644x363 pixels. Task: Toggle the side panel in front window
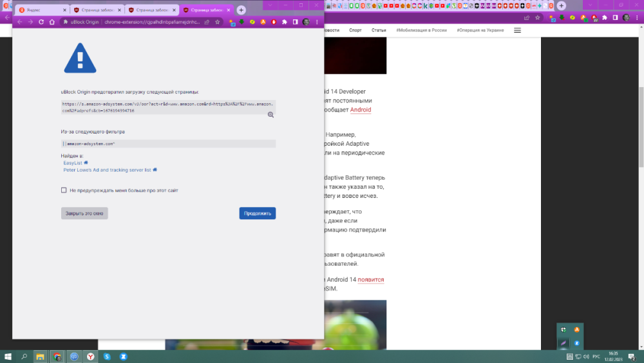point(296,22)
